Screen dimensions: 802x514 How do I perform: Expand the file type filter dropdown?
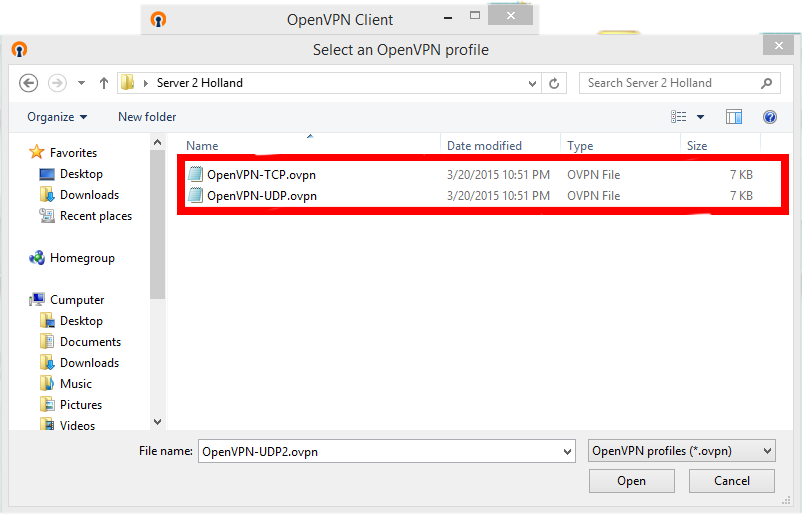(681, 451)
